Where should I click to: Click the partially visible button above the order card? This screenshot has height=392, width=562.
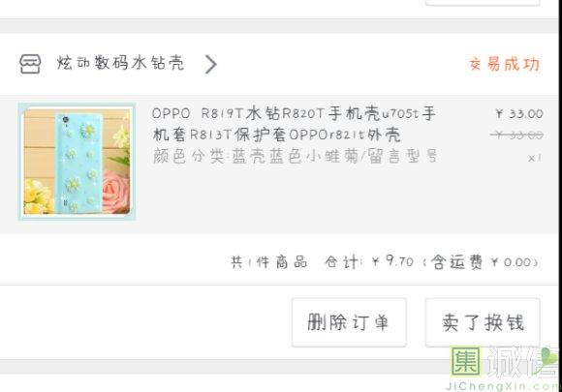click(x=483, y=3)
